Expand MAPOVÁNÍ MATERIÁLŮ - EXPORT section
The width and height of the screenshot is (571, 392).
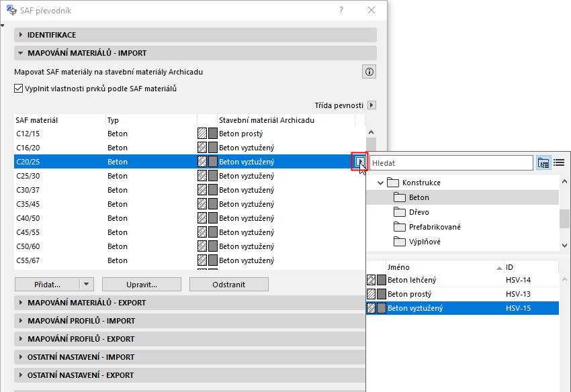coord(189,303)
